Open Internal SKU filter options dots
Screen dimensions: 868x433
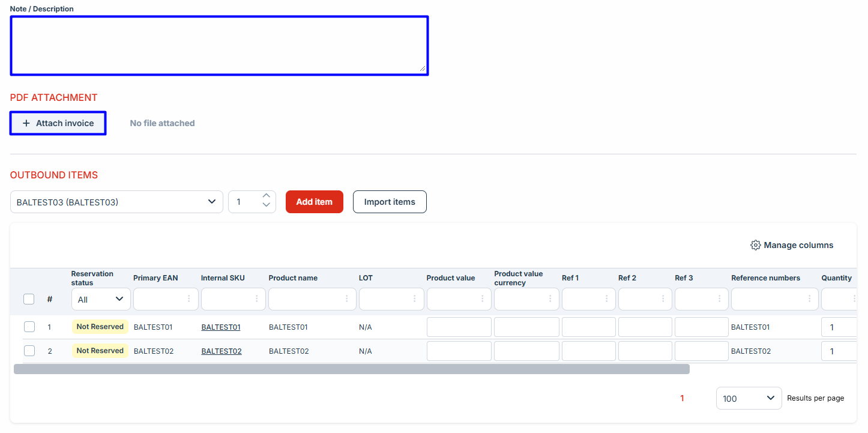click(x=257, y=298)
